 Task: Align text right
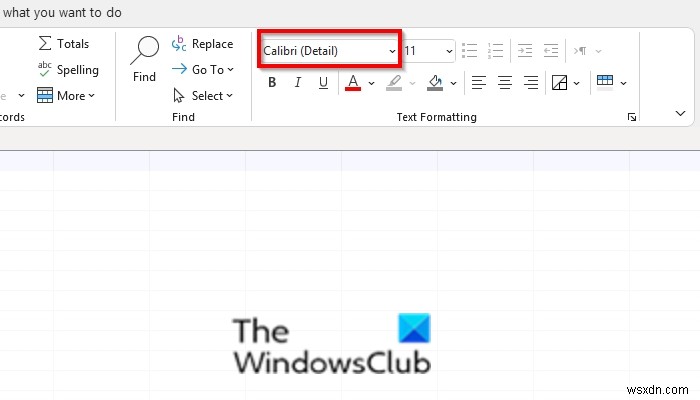[x=531, y=83]
